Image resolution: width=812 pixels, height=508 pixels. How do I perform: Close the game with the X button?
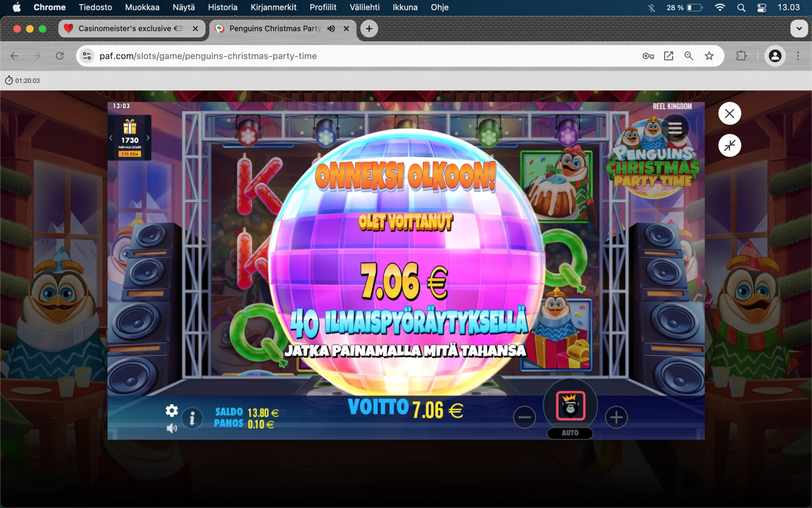[x=730, y=113]
